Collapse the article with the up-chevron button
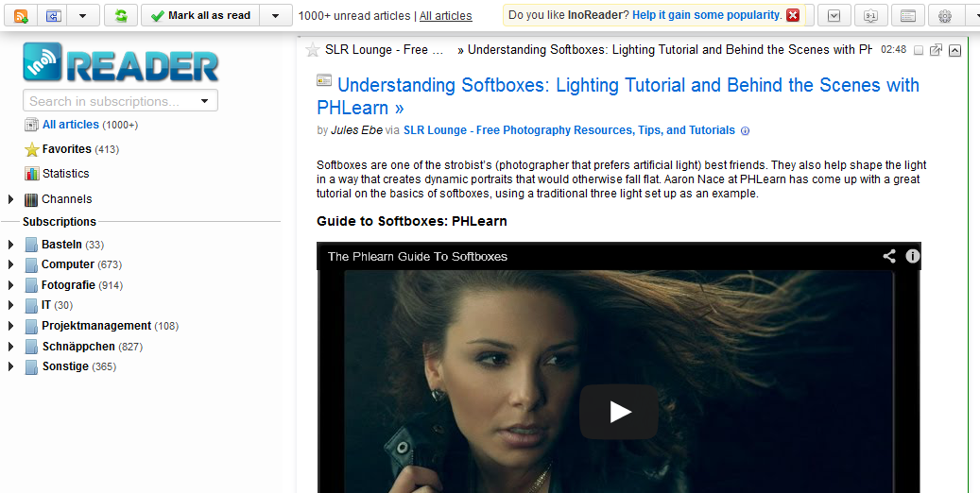The image size is (980, 493). pyautogui.click(x=954, y=51)
